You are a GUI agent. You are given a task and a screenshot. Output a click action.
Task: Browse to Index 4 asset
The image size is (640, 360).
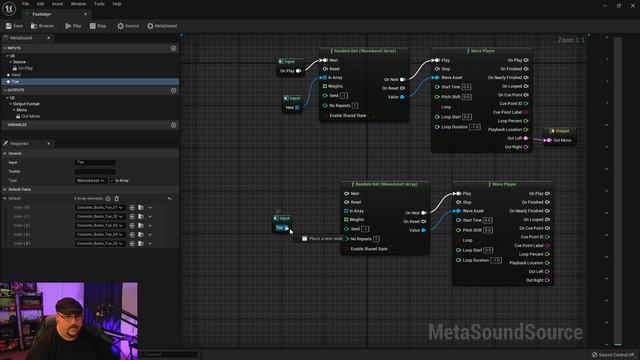coord(141,244)
